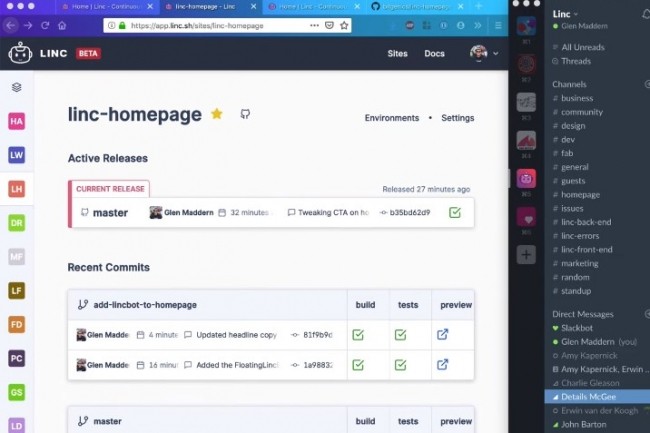Open the master branch in Recent Commits

point(107,421)
